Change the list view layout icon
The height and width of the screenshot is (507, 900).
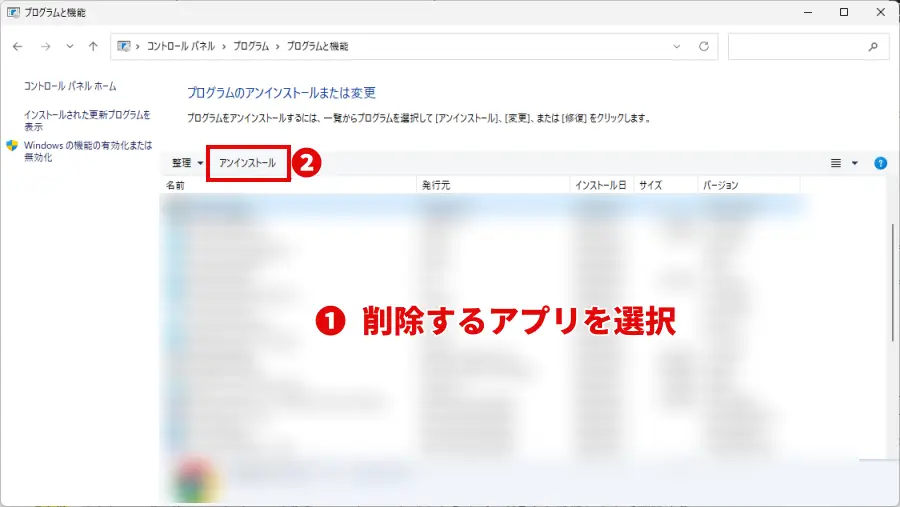[836, 164]
